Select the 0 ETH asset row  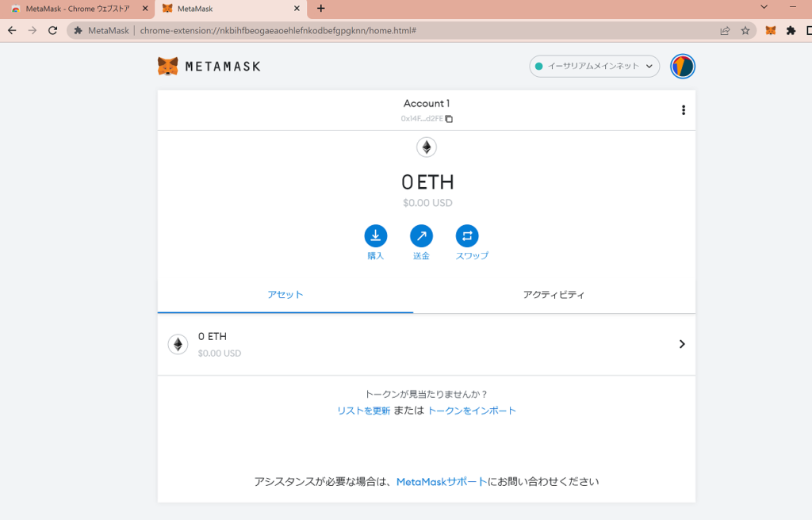click(x=427, y=345)
